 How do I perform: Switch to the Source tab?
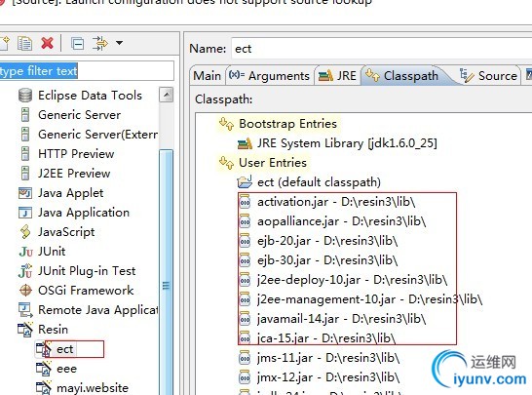(488, 75)
